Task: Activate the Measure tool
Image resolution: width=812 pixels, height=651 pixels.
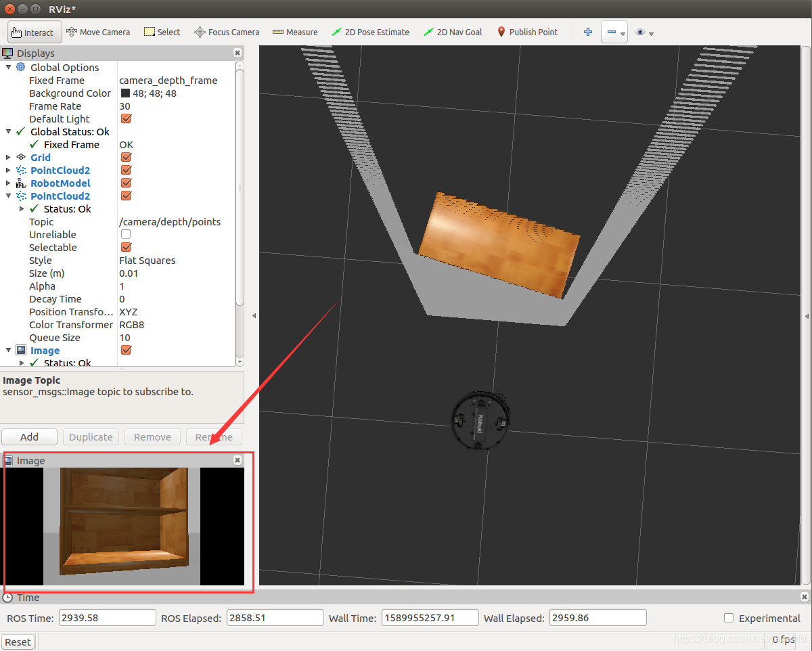Action: [x=295, y=32]
